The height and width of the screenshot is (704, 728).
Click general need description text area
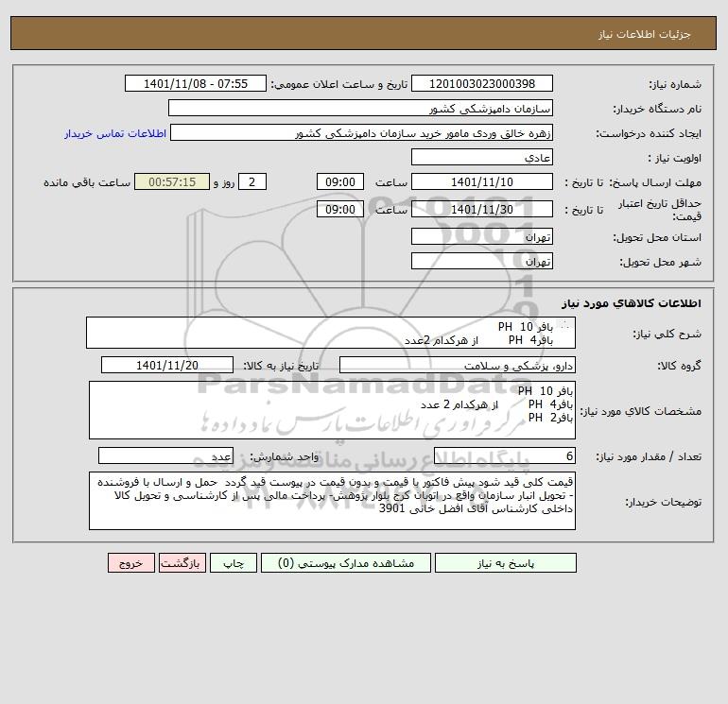(331, 333)
